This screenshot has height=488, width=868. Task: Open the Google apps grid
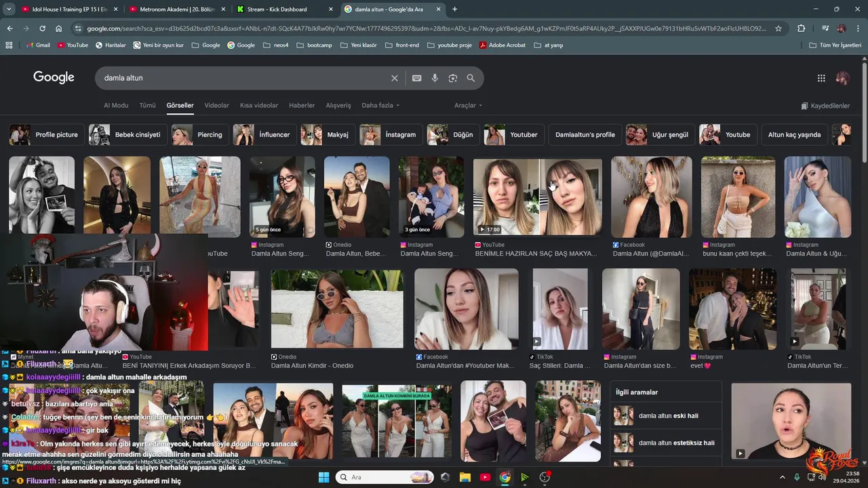click(x=821, y=78)
